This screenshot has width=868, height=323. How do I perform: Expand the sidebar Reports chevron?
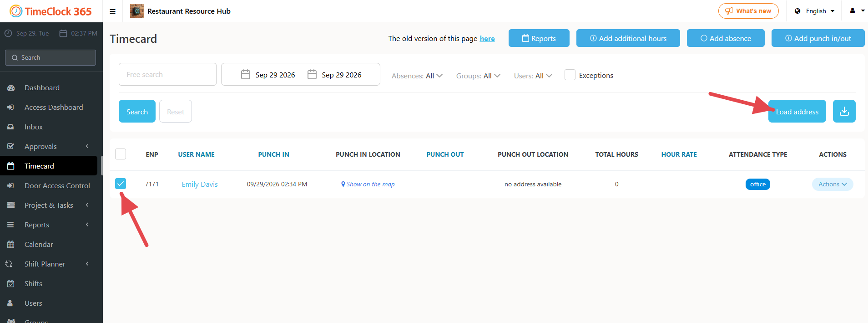tap(87, 225)
